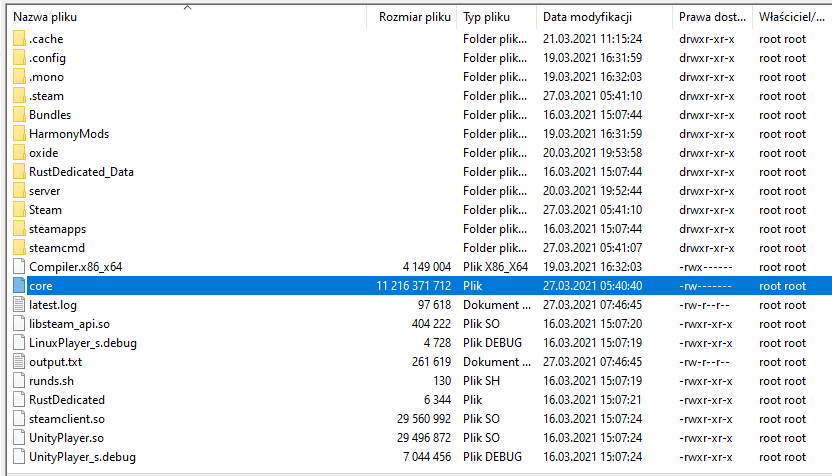Viewport: 832px width, 476px height.
Task: Select the LinuxPlayer_s.debug file name
Action: click(83, 343)
